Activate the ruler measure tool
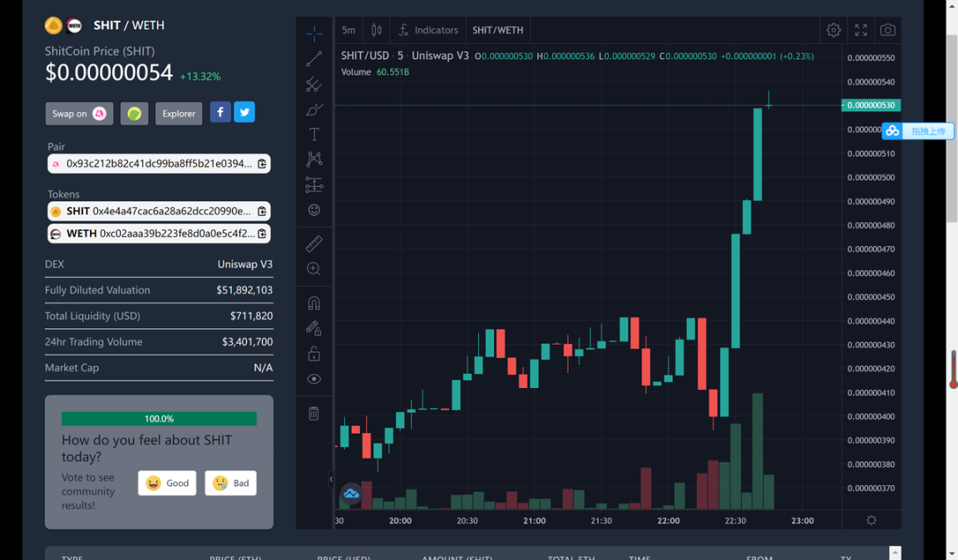958x560 pixels. click(314, 243)
